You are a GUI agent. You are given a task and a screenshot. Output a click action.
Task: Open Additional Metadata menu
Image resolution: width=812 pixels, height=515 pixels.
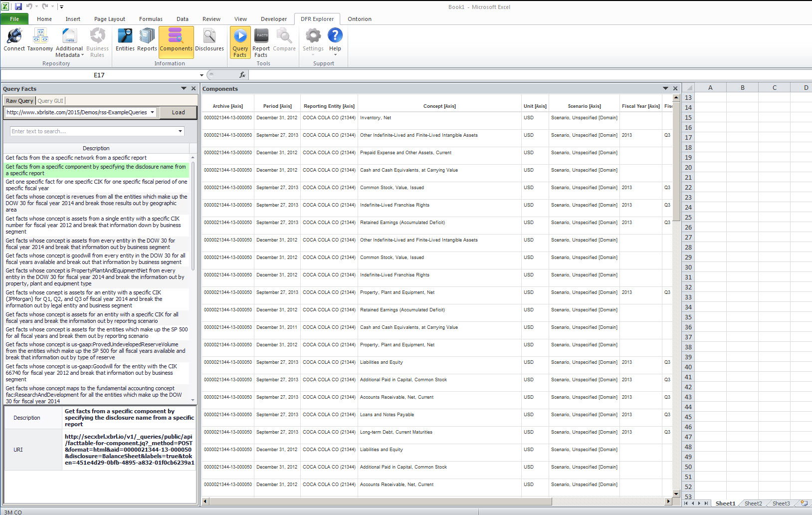tap(69, 43)
